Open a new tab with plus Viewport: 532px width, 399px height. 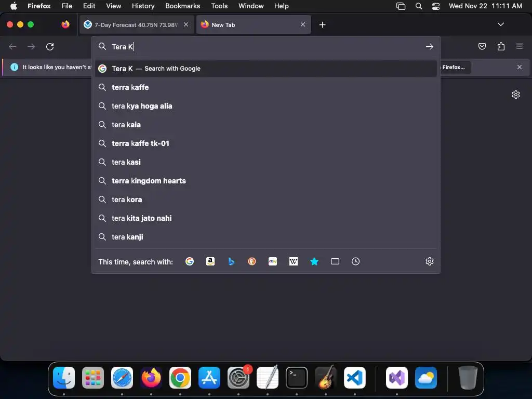coord(322,25)
